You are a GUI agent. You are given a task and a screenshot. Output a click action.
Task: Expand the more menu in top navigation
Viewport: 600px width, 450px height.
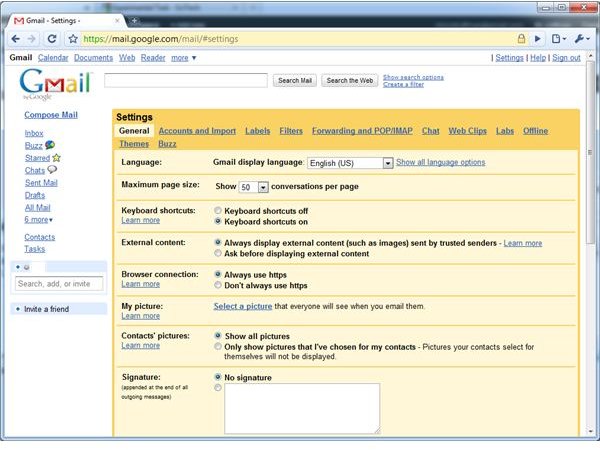tap(184, 58)
